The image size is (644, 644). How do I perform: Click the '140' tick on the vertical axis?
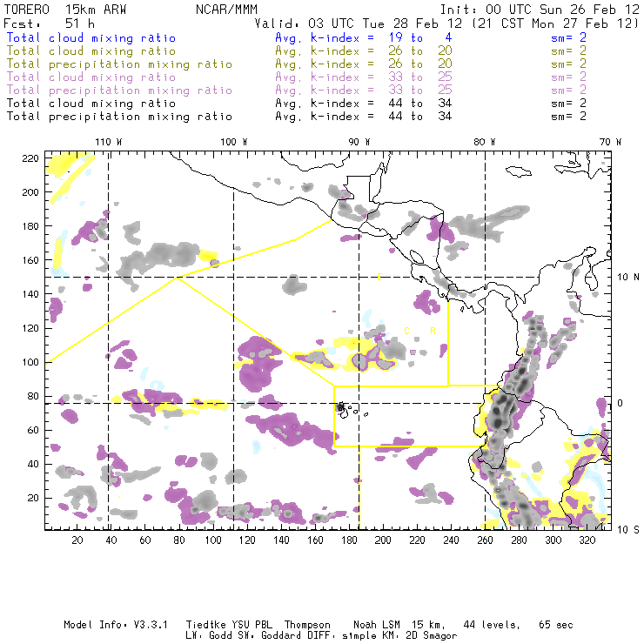point(30,294)
